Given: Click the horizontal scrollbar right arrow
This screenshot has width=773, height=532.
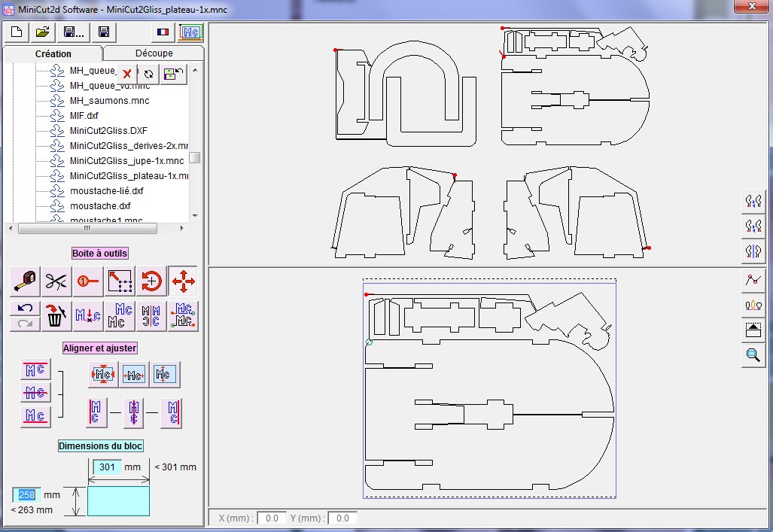Looking at the screenshot, I should (x=182, y=228).
